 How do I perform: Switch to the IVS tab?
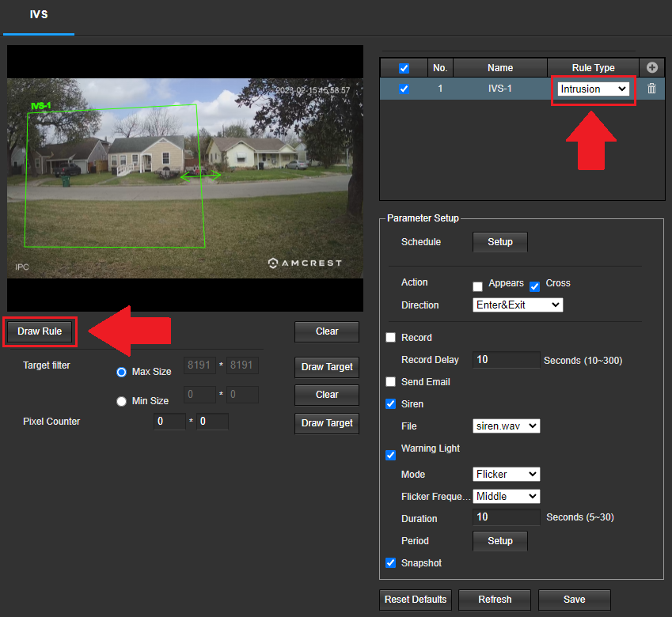point(39,14)
